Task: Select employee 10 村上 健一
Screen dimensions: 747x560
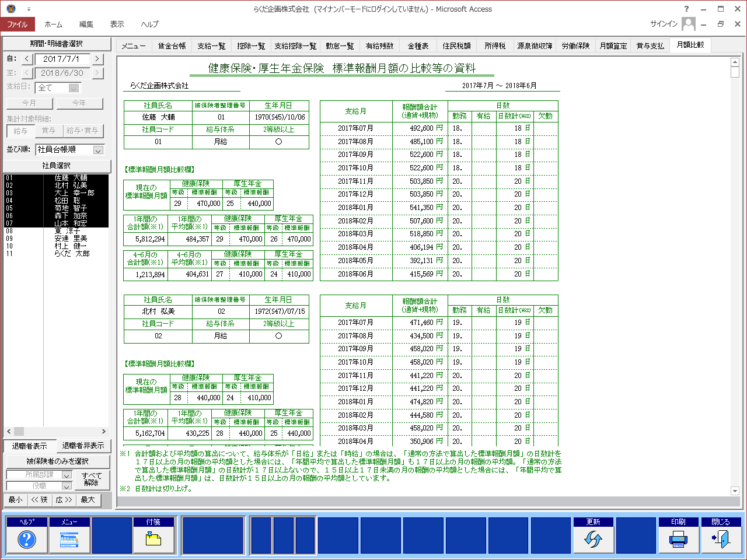Action: click(x=56, y=246)
